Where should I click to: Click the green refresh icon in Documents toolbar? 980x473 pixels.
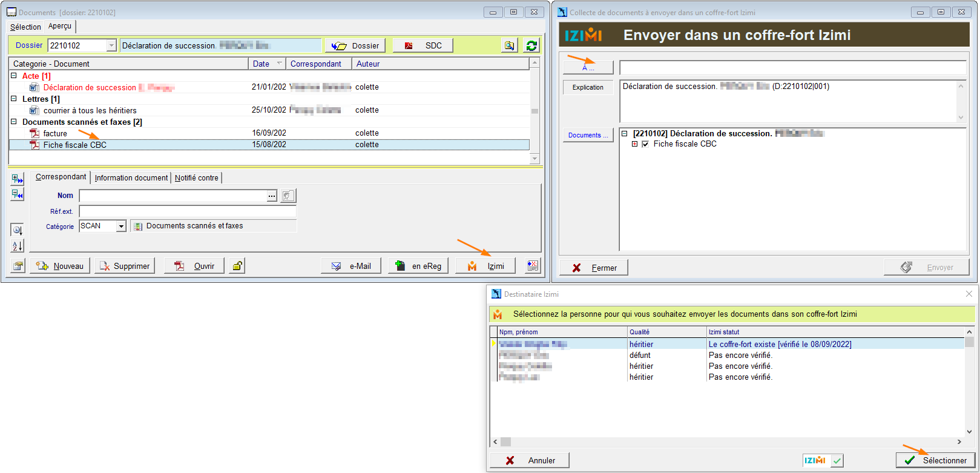(531, 45)
